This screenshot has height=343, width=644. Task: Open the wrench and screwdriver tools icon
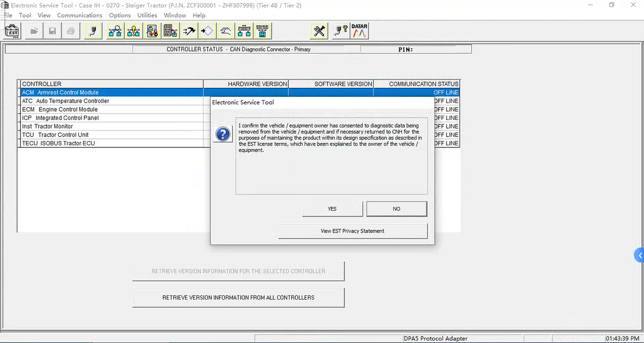319,32
